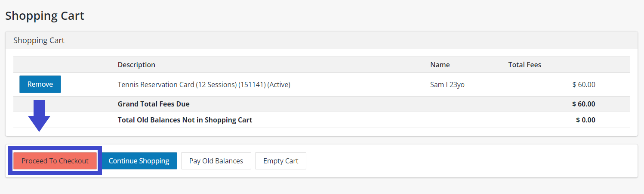
Task: Open Pay Old Balances
Action: click(216, 161)
